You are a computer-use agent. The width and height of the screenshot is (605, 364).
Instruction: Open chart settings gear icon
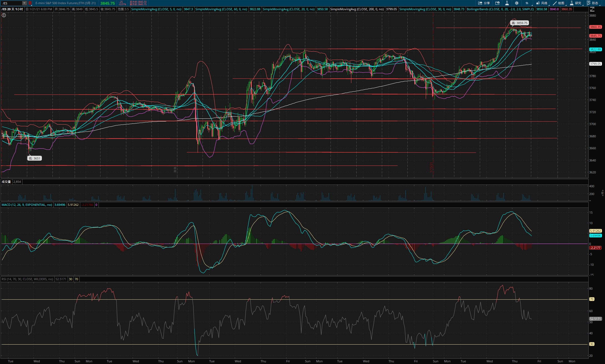[x=516, y=3]
